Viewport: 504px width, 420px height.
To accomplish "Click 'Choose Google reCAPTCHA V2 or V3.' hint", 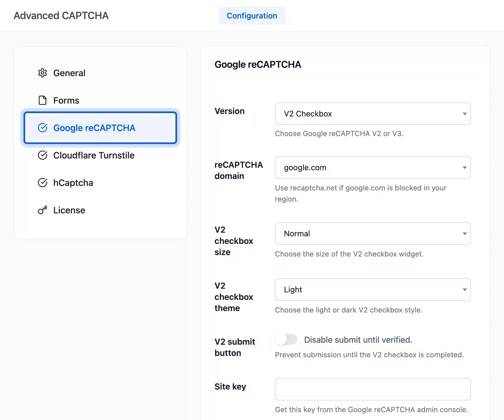I will (x=339, y=134).
